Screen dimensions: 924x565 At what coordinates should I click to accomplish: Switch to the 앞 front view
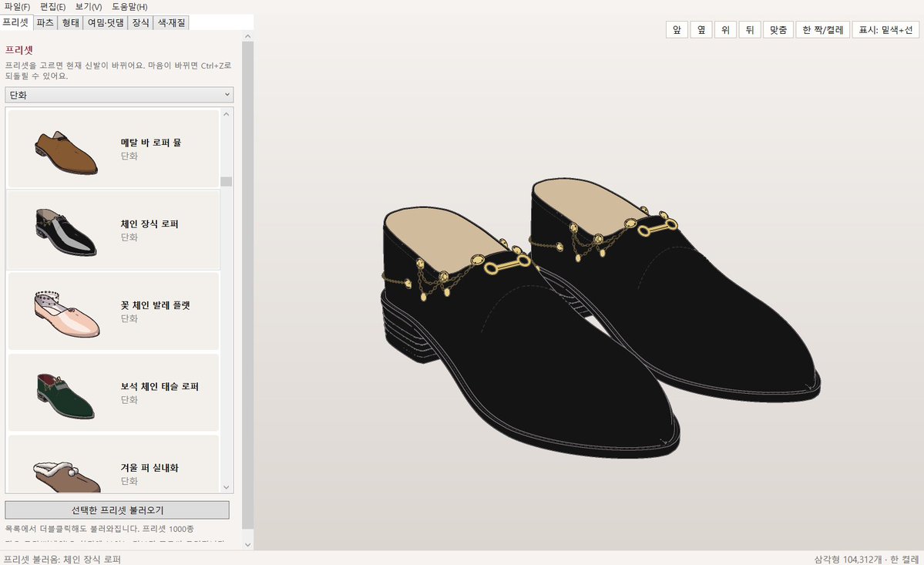tap(677, 29)
